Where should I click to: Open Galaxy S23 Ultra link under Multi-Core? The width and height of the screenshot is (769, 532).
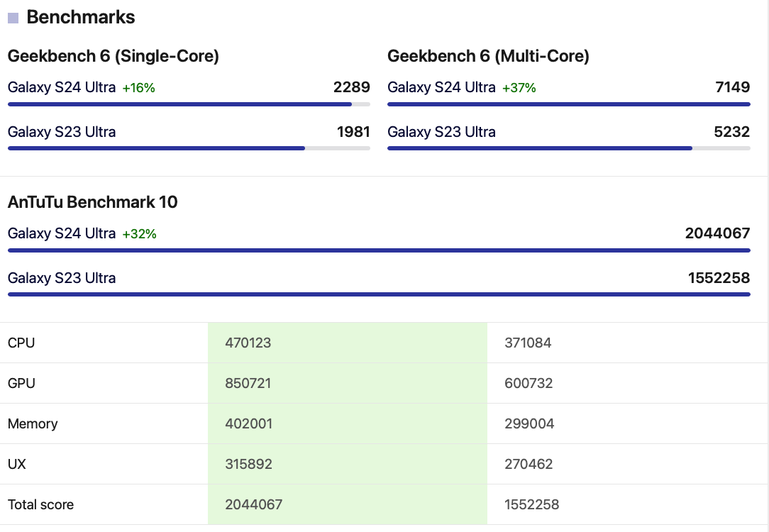click(441, 132)
